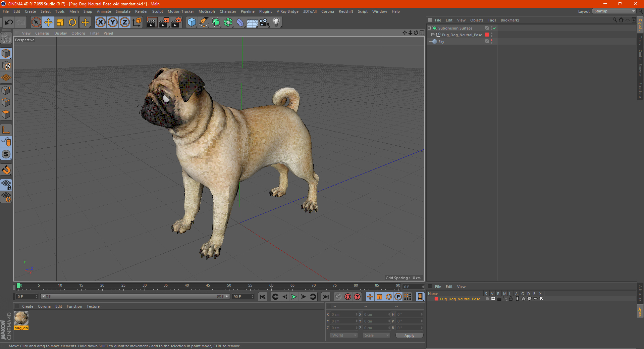Open viewport Cameras menu
The height and width of the screenshot is (349, 644).
tap(42, 33)
